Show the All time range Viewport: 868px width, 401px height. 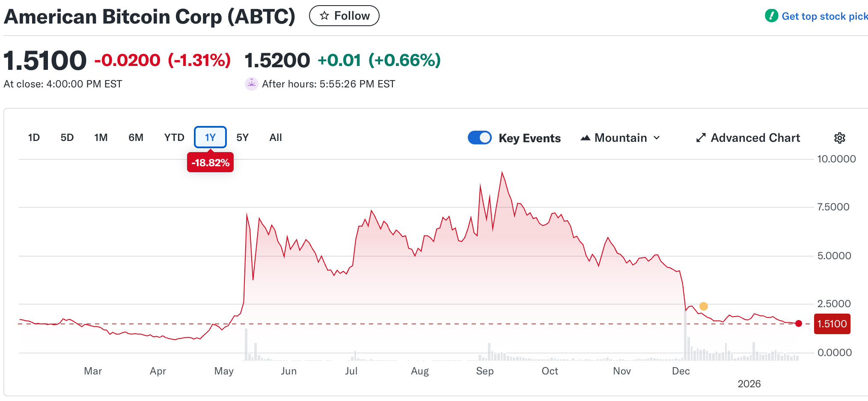click(x=276, y=138)
